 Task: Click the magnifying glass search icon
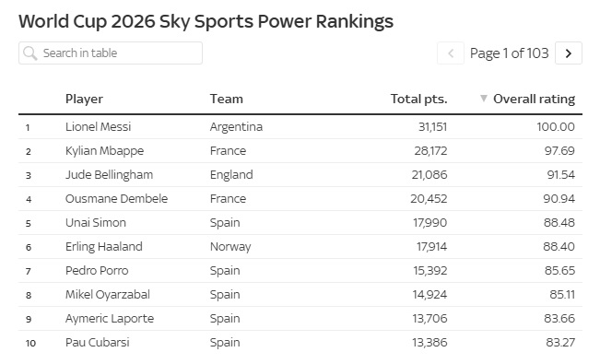[29, 53]
